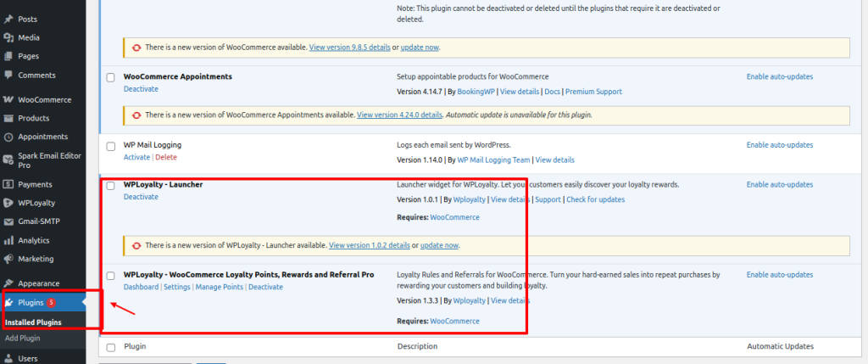The width and height of the screenshot is (868, 364).
Task: Select the WooCommerce Appointments plugin checkbox
Action: (x=111, y=77)
